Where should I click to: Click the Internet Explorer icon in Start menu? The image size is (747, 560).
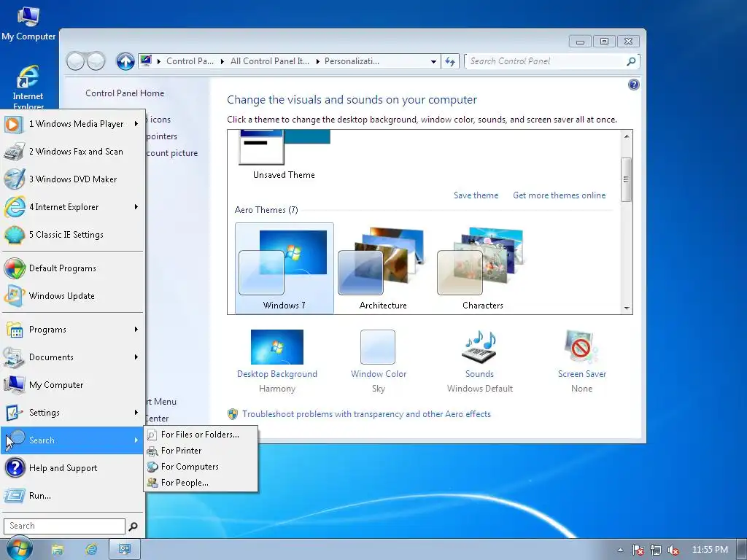15,207
